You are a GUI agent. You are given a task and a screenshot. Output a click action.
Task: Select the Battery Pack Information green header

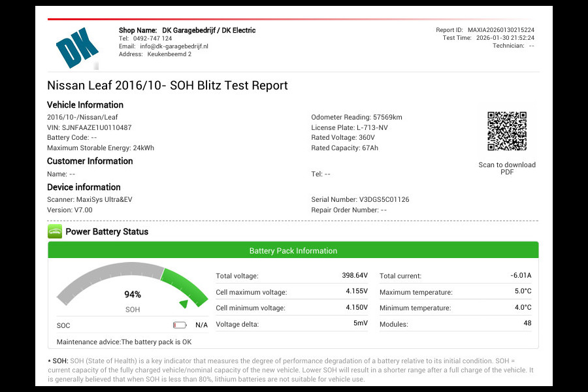point(293,251)
